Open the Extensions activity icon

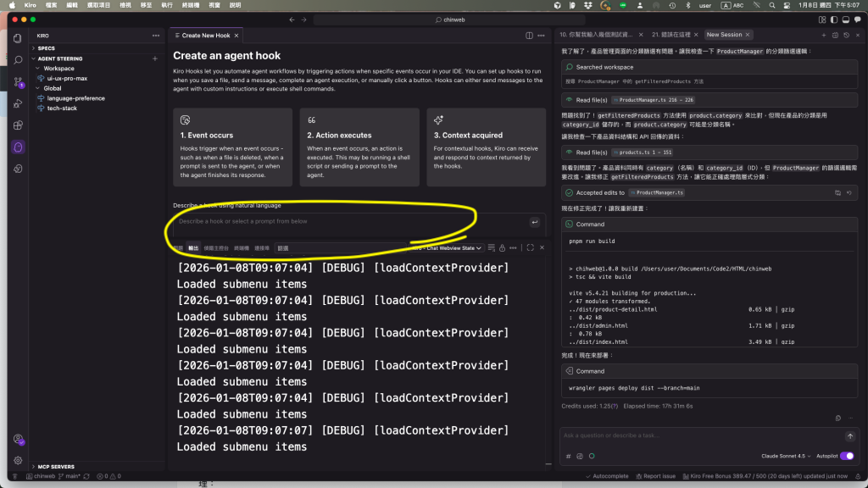[18, 125]
